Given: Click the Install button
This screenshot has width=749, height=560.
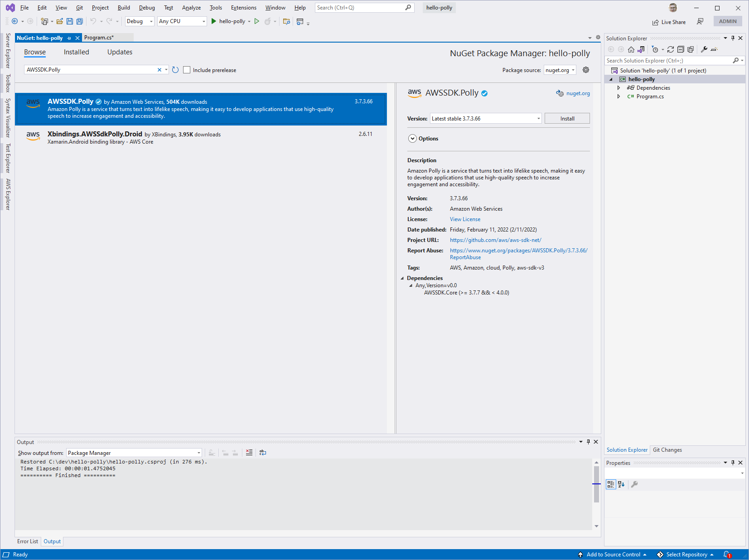Looking at the screenshot, I should (567, 119).
